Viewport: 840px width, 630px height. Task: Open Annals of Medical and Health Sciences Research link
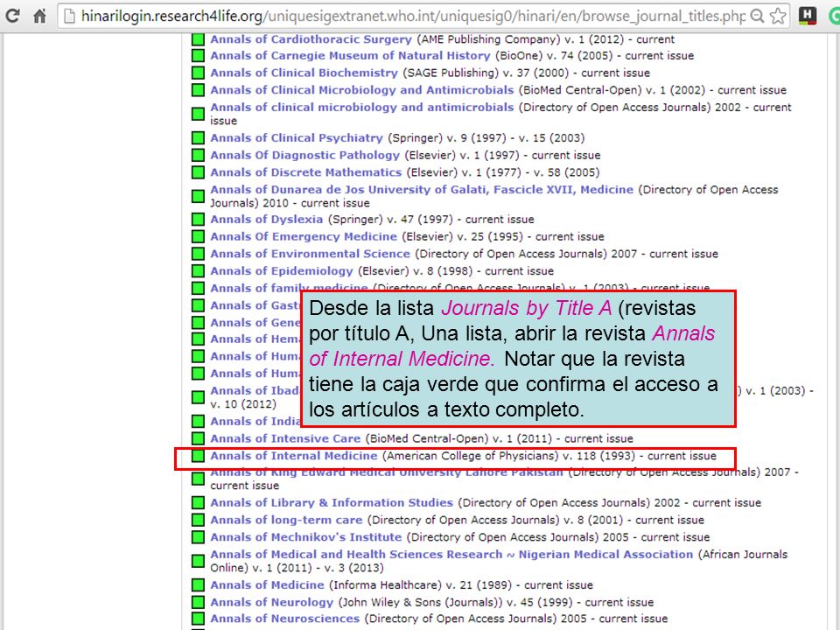451,555
